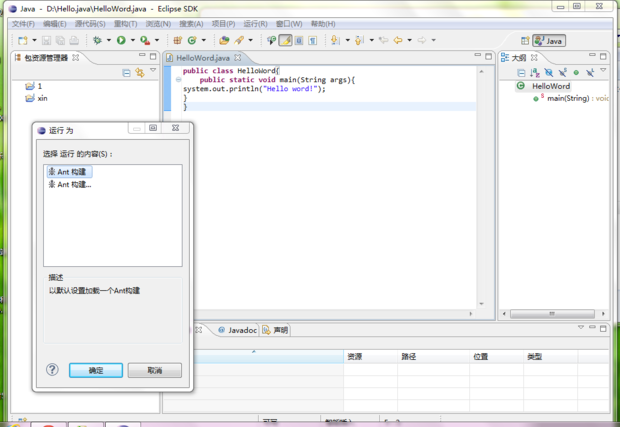Click the green Run toolbar icon
Image resolution: width=620 pixels, height=427 pixels.
120,41
